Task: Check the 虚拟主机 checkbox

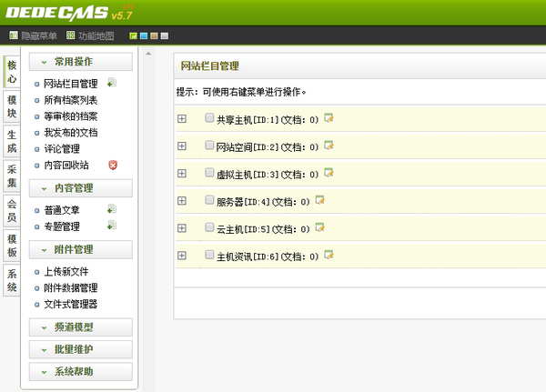Action: pyautogui.click(x=209, y=172)
